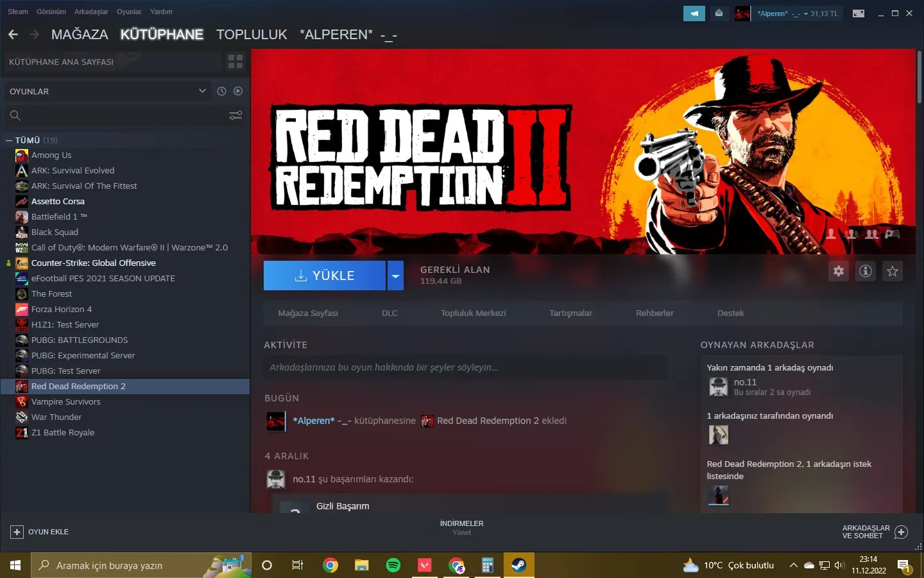Open install options arrow next to YÜKLE
924x578 pixels.
pyautogui.click(x=395, y=276)
